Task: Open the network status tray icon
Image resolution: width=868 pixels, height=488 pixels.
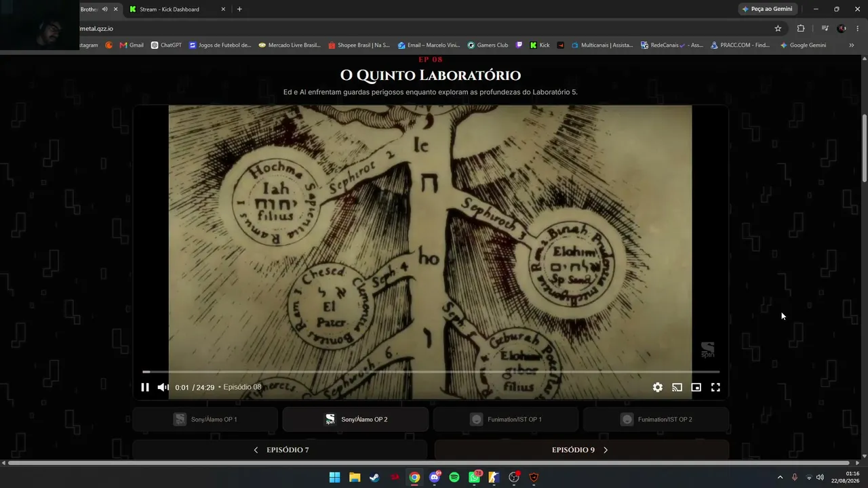Action: click(808, 477)
